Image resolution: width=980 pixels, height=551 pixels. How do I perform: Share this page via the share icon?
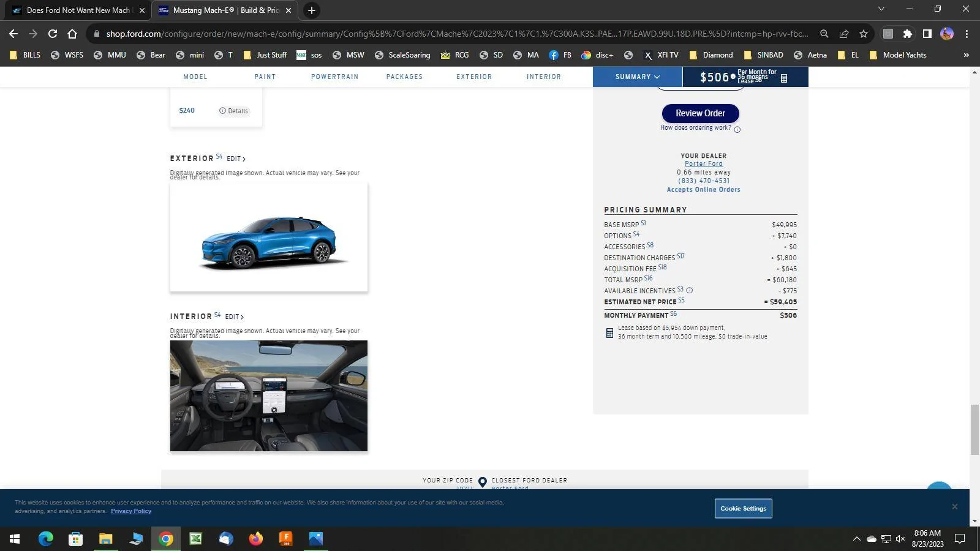tap(844, 34)
